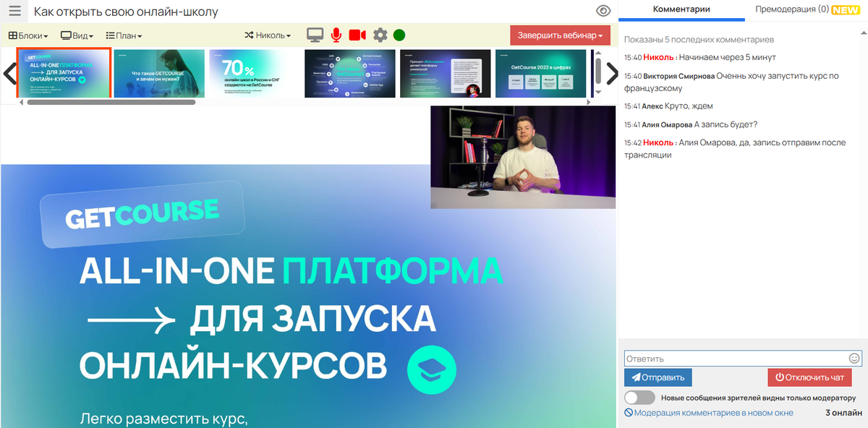Open the hamburger menu icon
Screen dimensions: 868x428
tap(14, 11)
